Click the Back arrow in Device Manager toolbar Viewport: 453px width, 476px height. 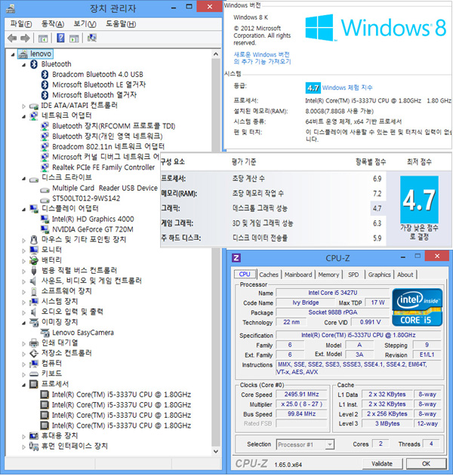12,38
